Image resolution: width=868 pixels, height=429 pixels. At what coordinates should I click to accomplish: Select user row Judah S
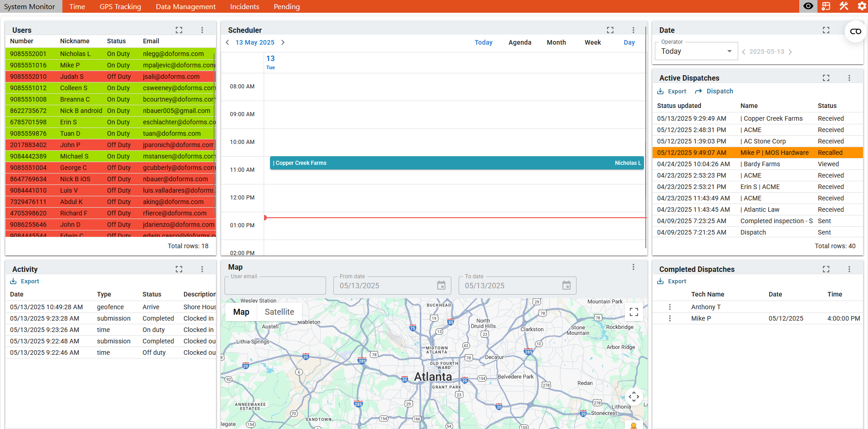tap(110, 77)
